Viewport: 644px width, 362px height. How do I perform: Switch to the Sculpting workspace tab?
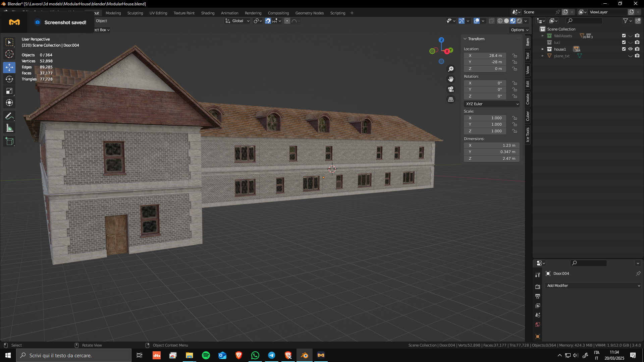point(135,13)
